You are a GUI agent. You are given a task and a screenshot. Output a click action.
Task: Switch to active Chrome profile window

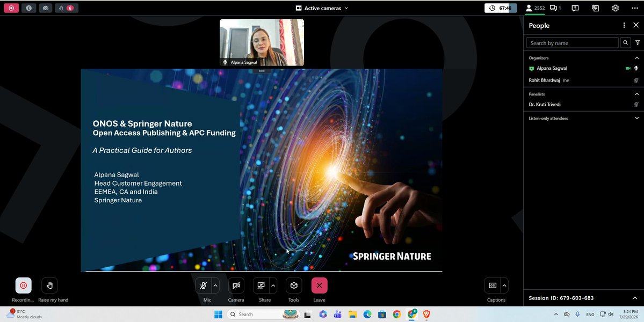coord(411,314)
